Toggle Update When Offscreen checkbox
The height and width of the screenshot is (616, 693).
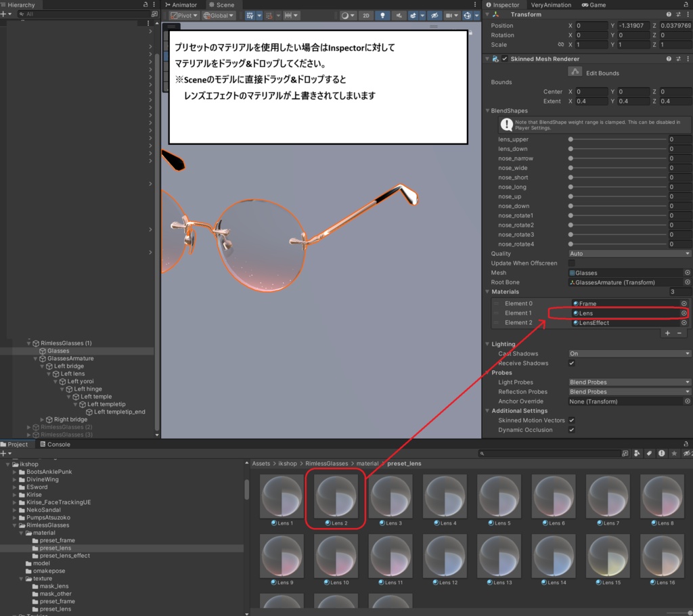pos(571,263)
